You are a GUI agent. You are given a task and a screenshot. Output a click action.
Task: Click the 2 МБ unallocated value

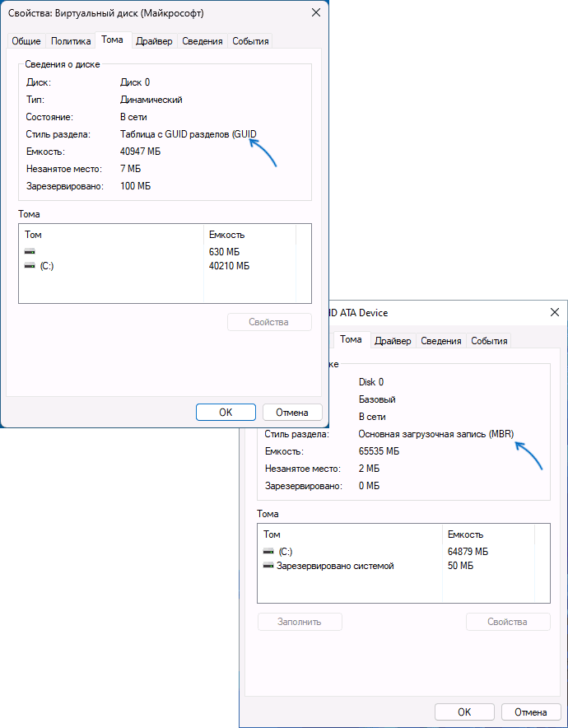tap(370, 469)
